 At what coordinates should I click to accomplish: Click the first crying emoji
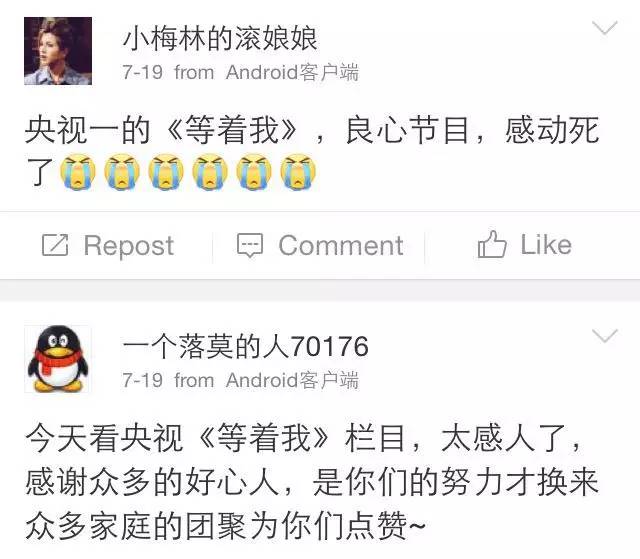[78, 172]
